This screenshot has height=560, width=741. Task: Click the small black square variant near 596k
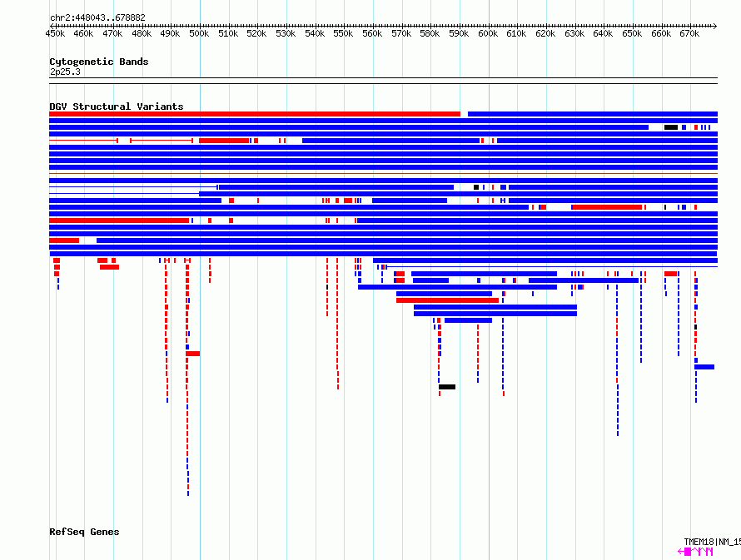click(x=476, y=187)
